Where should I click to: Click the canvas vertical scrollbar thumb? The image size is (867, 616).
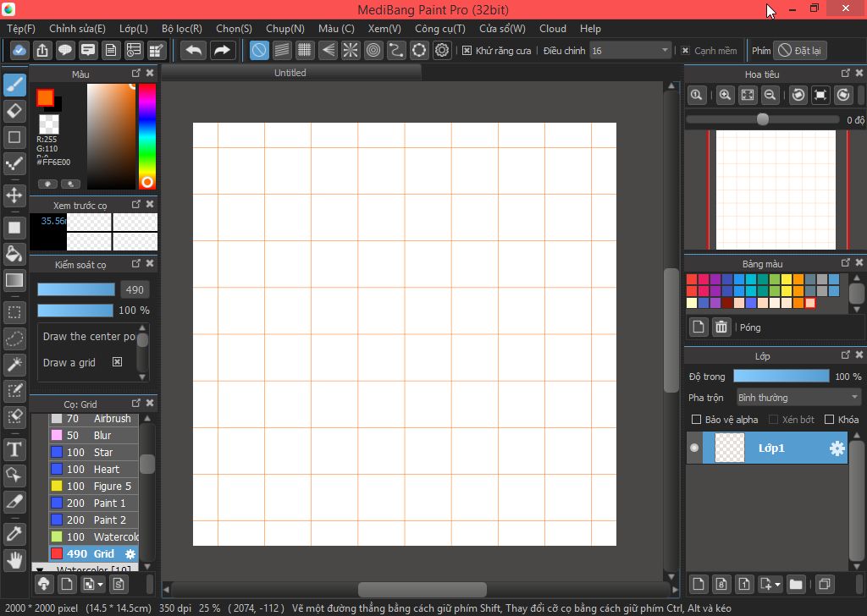tap(671, 330)
